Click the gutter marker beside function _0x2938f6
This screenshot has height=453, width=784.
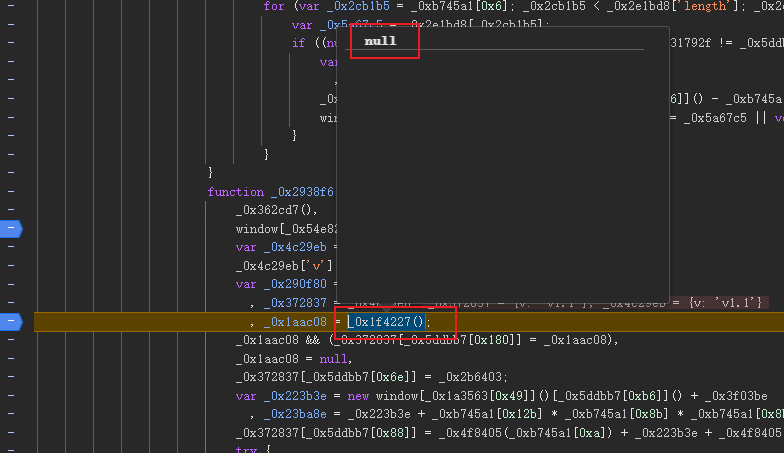point(10,191)
